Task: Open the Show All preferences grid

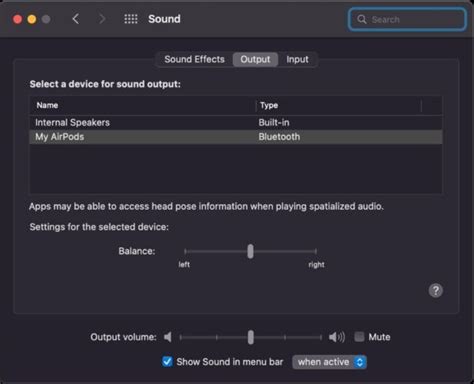Action: click(131, 19)
